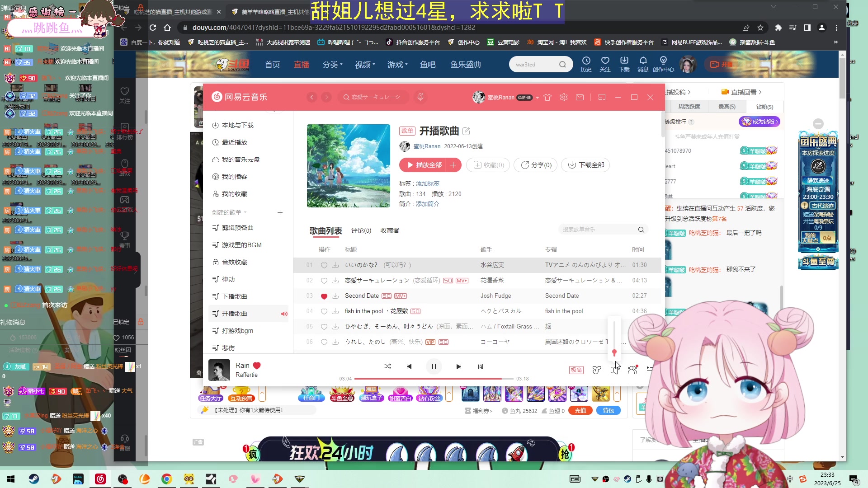
Task: Go forward in NetEase Music navigation
Action: (x=326, y=97)
